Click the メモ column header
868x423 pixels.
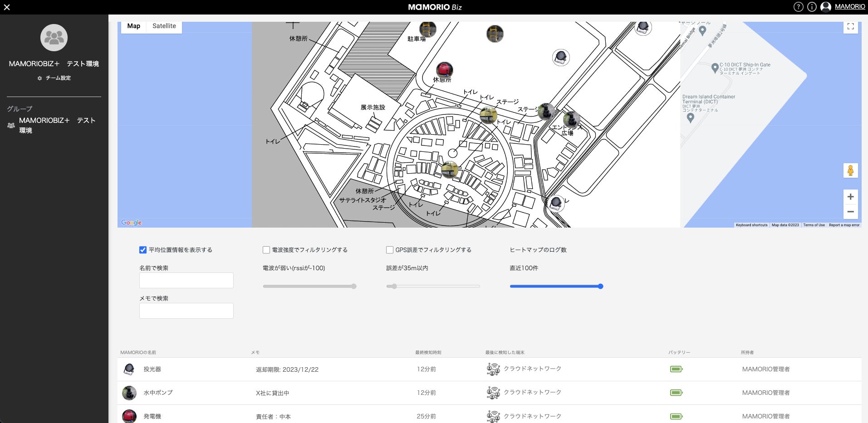click(x=255, y=352)
